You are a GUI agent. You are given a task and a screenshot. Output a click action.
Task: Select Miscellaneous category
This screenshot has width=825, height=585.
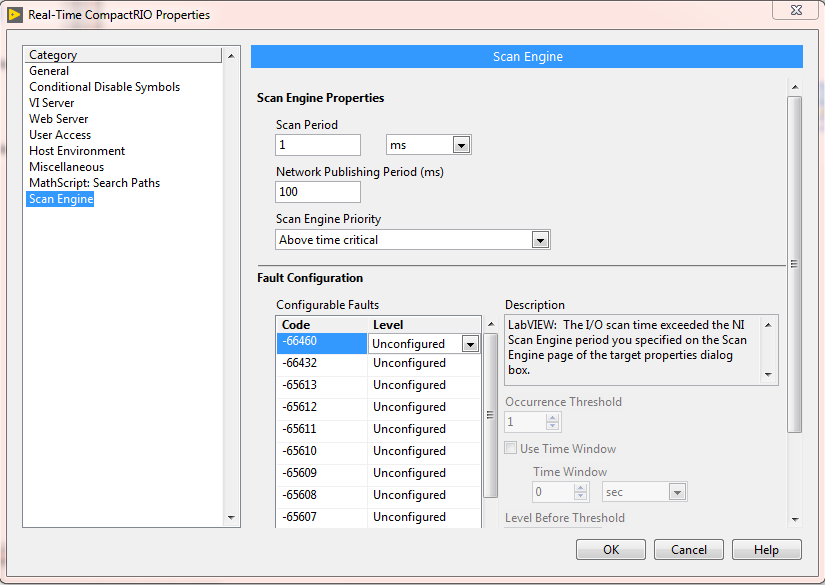tap(66, 167)
